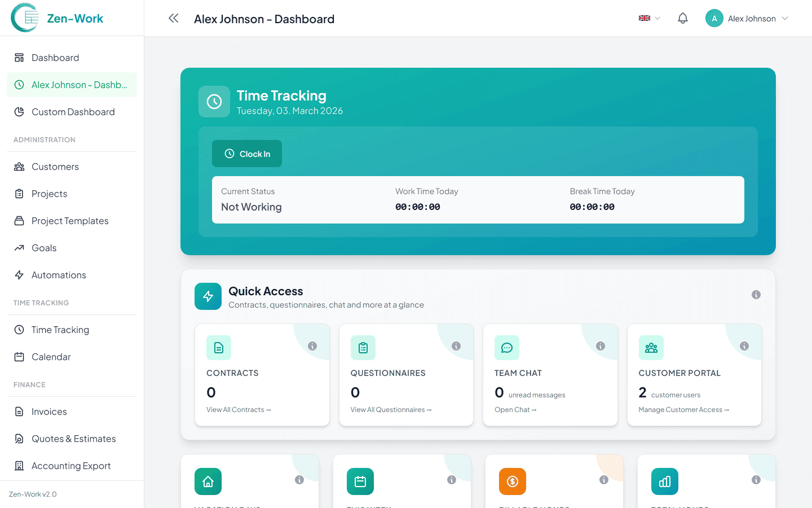This screenshot has height=508, width=812.
Task: Click the notification bell icon
Action: (x=682, y=18)
